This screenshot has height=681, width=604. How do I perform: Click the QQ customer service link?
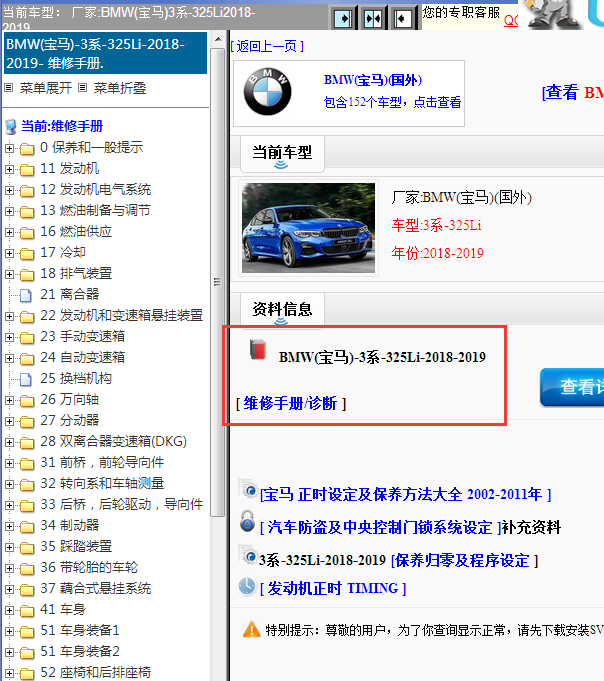(x=511, y=20)
